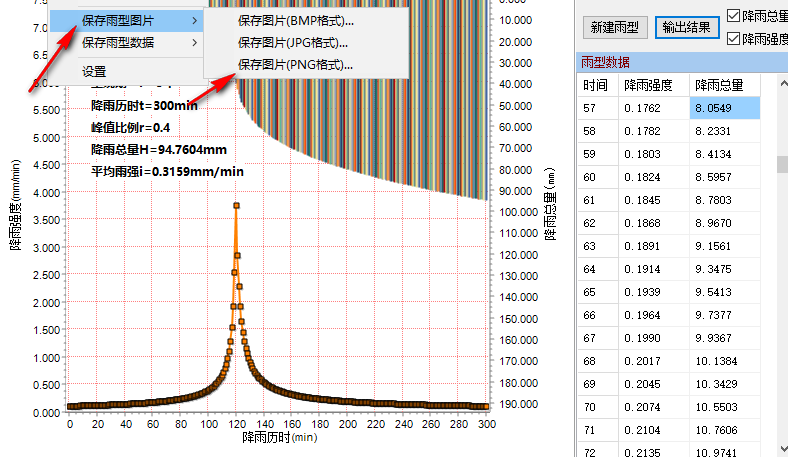Select 保存图片(JPG格式) option
Image resolution: width=788 pixels, height=457 pixels.
click(295, 42)
